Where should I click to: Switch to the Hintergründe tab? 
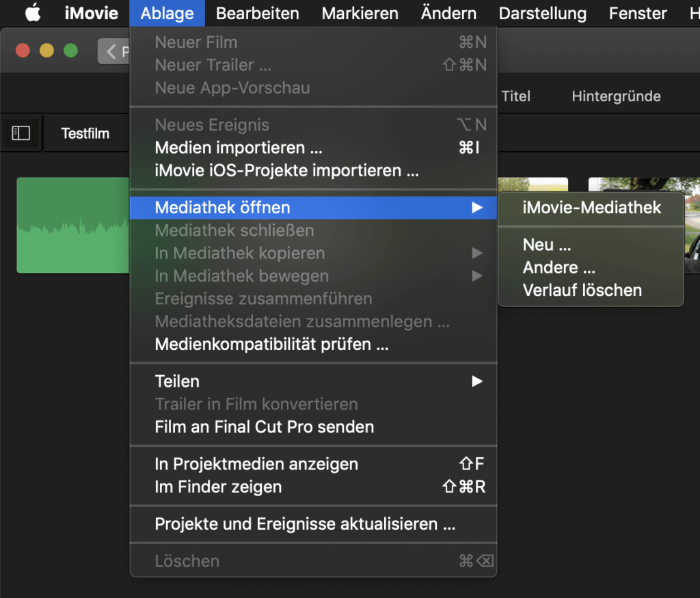coord(616,96)
